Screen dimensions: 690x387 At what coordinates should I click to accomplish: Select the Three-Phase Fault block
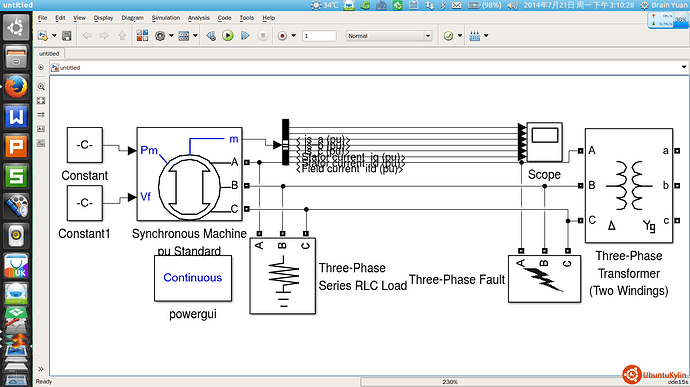tap(544, 279)
